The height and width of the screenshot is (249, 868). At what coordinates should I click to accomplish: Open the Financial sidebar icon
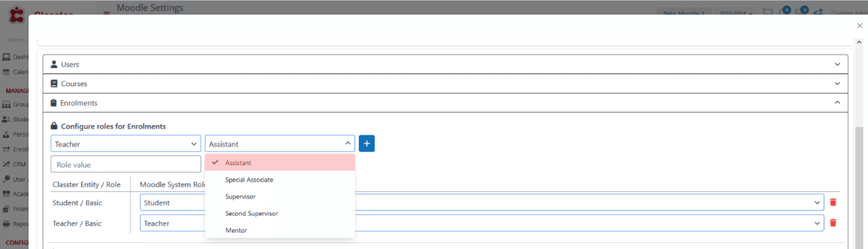(6, 209)
